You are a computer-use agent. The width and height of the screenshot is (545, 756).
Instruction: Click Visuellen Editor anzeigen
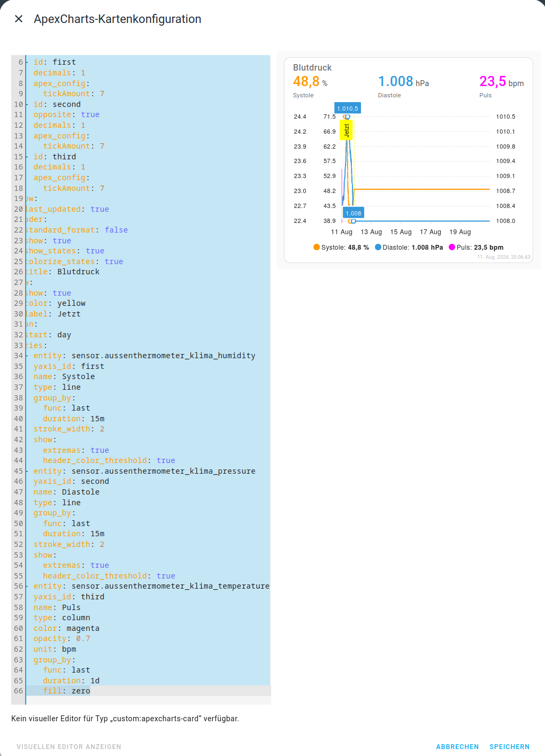69,747
